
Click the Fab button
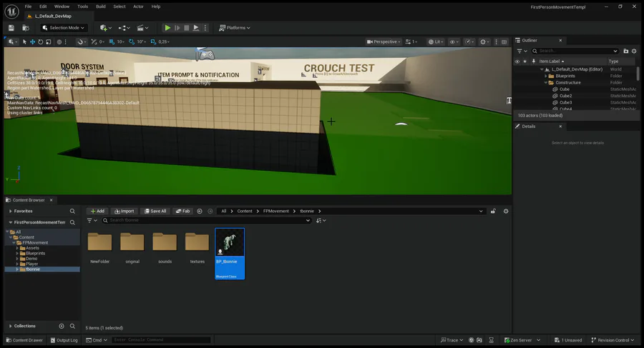[182, 212]
